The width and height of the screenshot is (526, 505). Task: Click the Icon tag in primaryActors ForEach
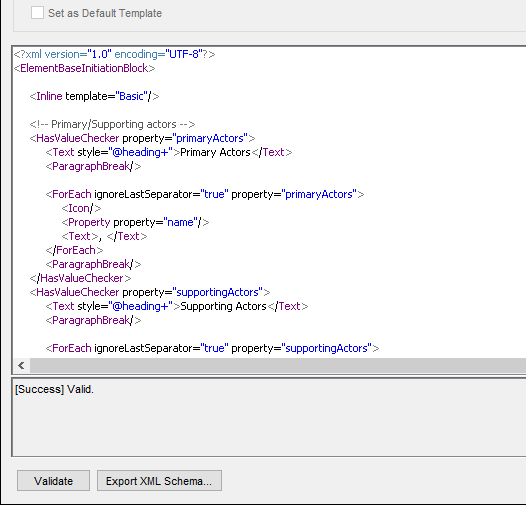click(x=81, y=208)
